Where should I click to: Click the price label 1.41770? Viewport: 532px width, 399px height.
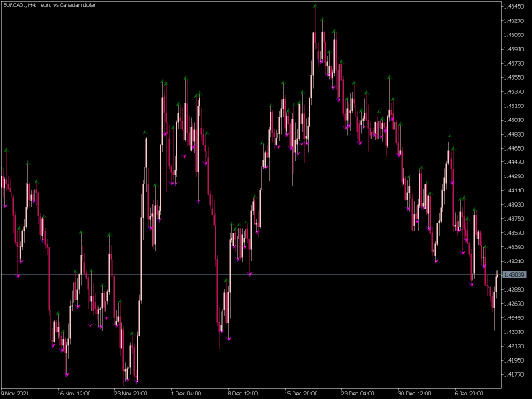click(514, 374)
